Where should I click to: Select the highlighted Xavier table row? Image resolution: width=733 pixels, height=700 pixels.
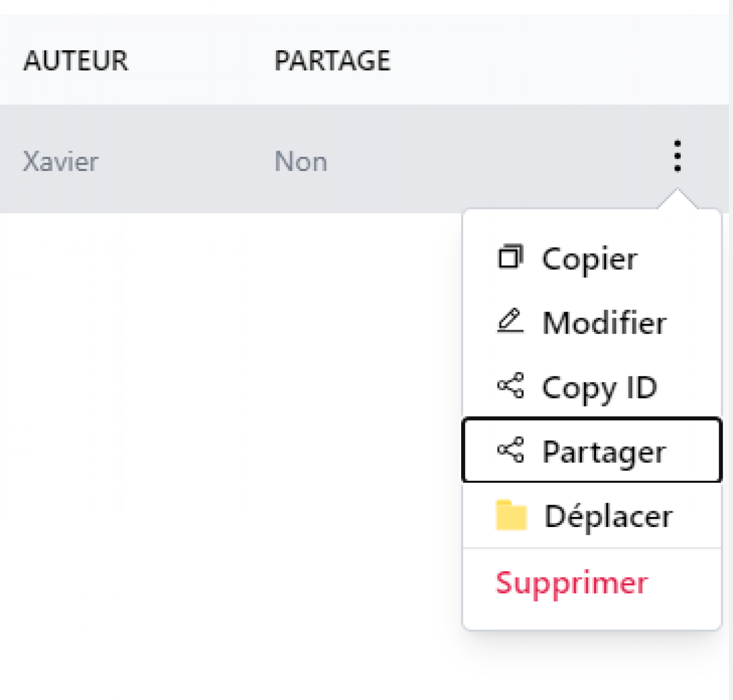[364, 159]
